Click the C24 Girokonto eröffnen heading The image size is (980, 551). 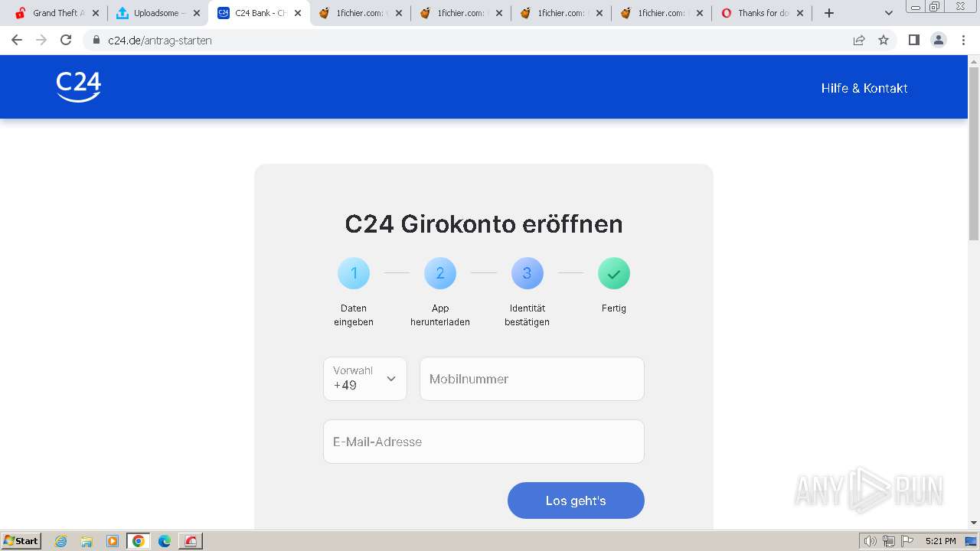point(484,224)
